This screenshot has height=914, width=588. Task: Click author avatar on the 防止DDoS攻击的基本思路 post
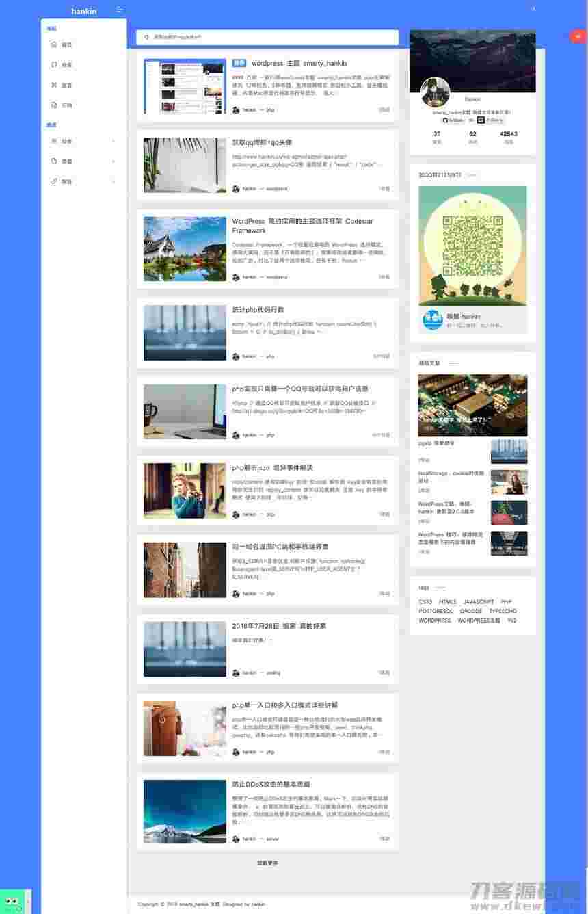pyautogui.click(x=236, y=839)
